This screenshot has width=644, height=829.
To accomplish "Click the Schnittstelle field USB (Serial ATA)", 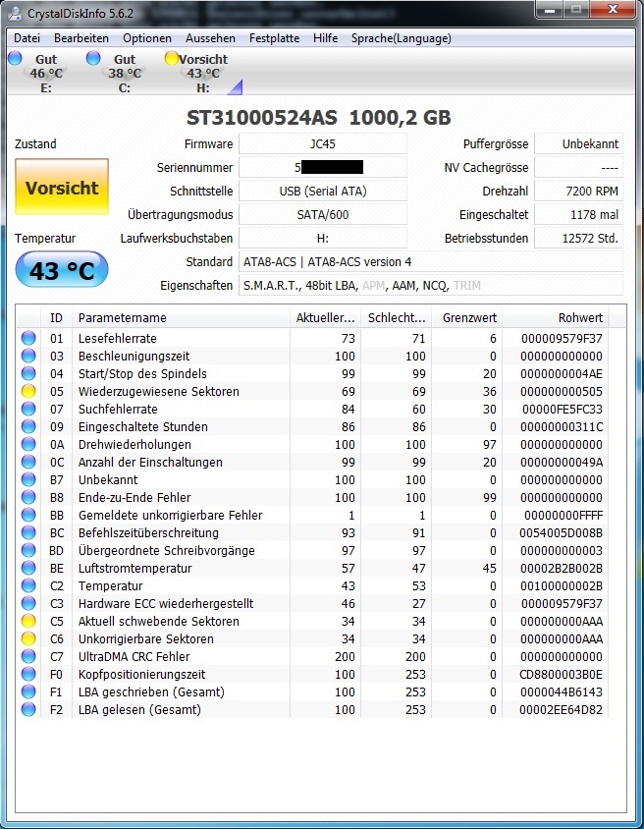I will (323, 191).
